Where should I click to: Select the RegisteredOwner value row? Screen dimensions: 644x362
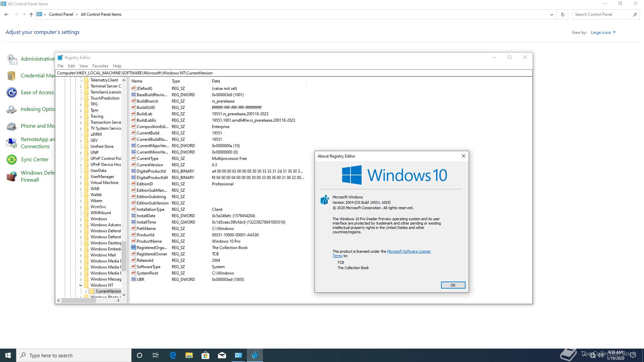[218, 254]
